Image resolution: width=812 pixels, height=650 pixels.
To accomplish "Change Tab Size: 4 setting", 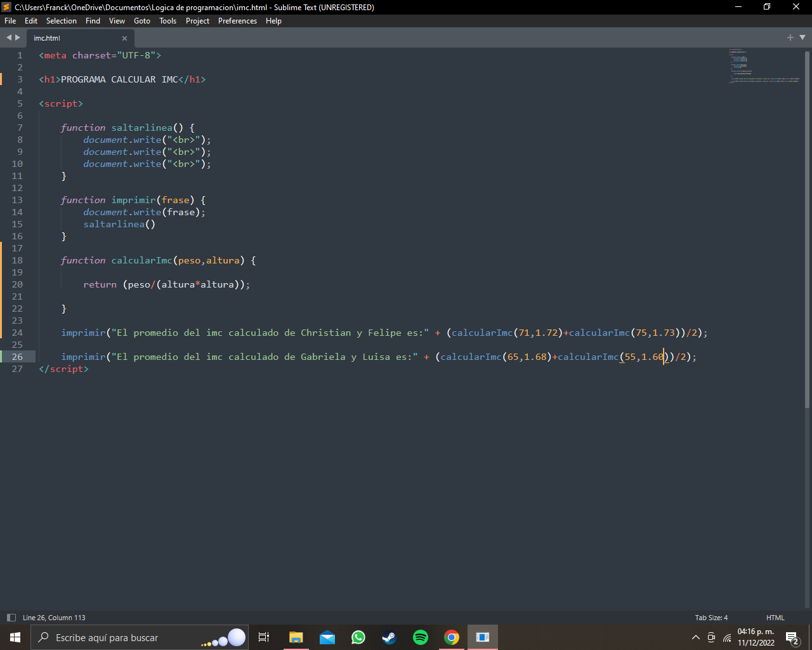I will 711,618.
